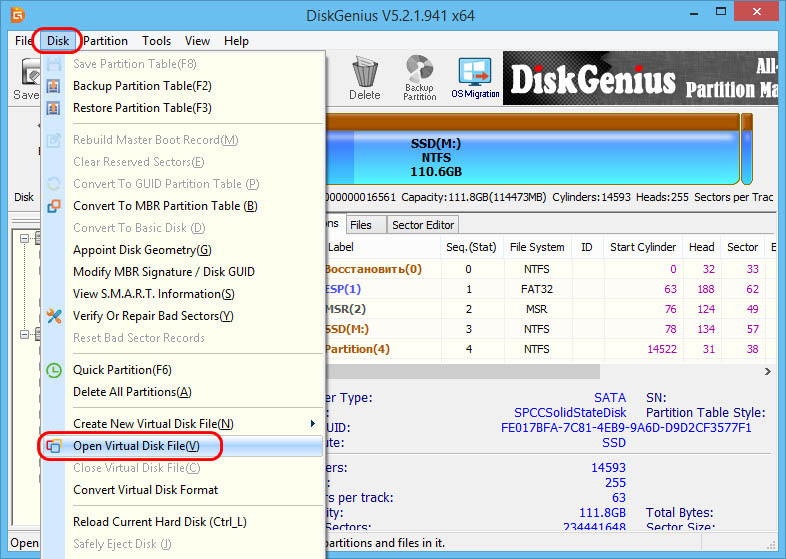The image size is (786, 559).
Task: Click the disk GUID value FE017BFA-7C81
Action: tap(626, 428)
